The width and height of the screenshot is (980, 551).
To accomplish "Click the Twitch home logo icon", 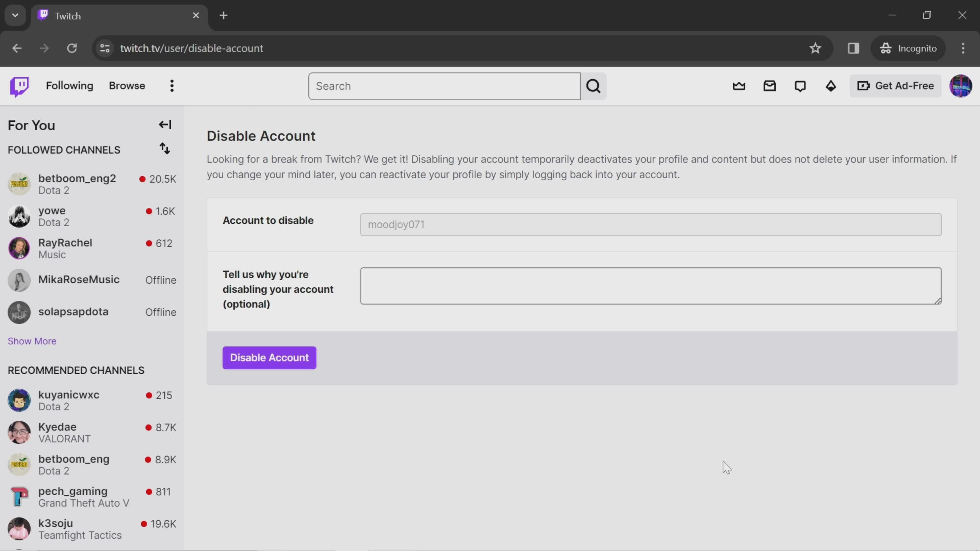I will pos(19,85).
